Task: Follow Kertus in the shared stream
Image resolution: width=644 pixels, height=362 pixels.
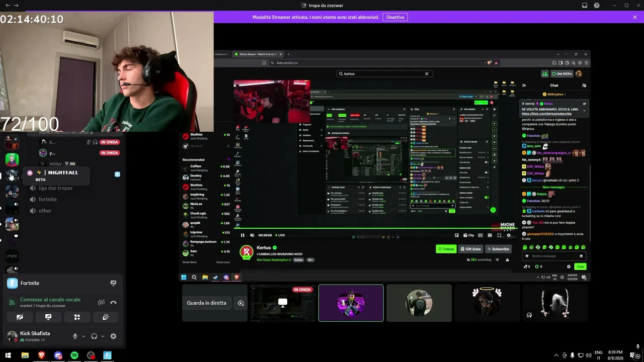Action: (446, 249)
